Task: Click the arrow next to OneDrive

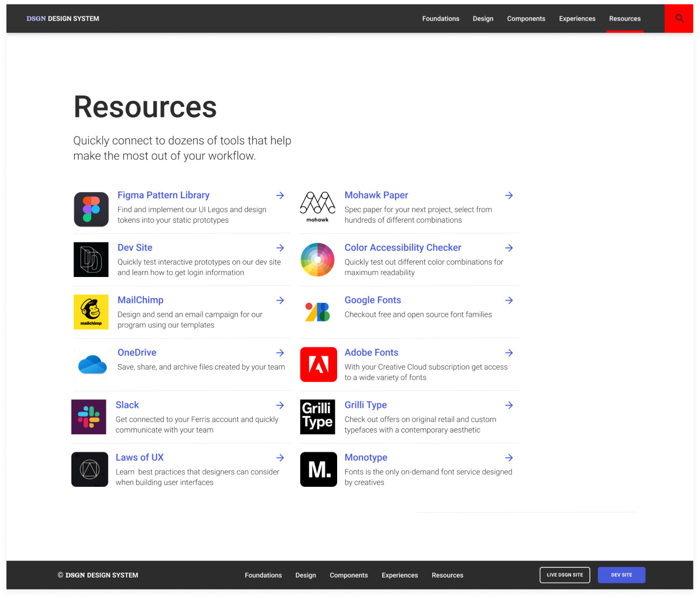Action: tap(280, 353)
